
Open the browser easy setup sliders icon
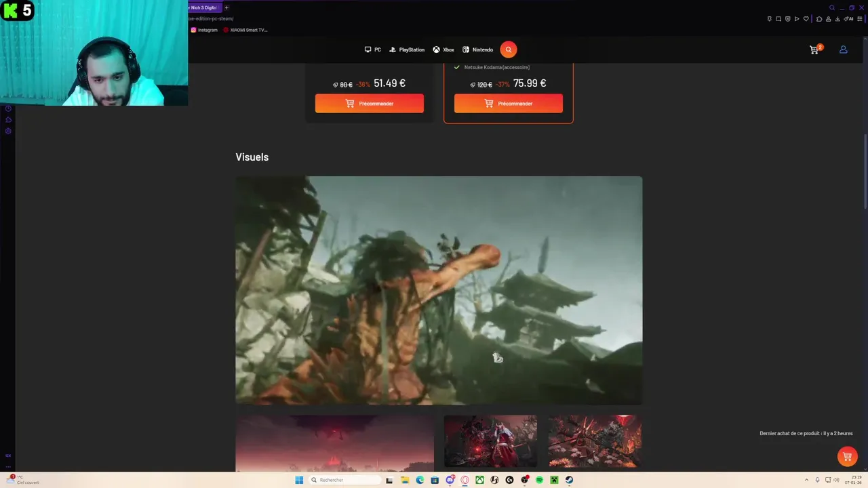[x=860, y=19]
